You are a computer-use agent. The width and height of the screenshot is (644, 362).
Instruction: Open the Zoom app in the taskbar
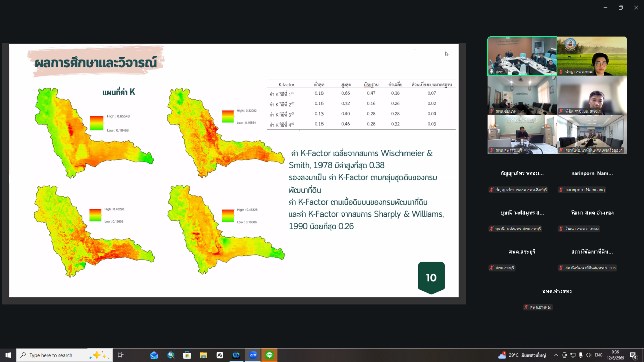253,355
